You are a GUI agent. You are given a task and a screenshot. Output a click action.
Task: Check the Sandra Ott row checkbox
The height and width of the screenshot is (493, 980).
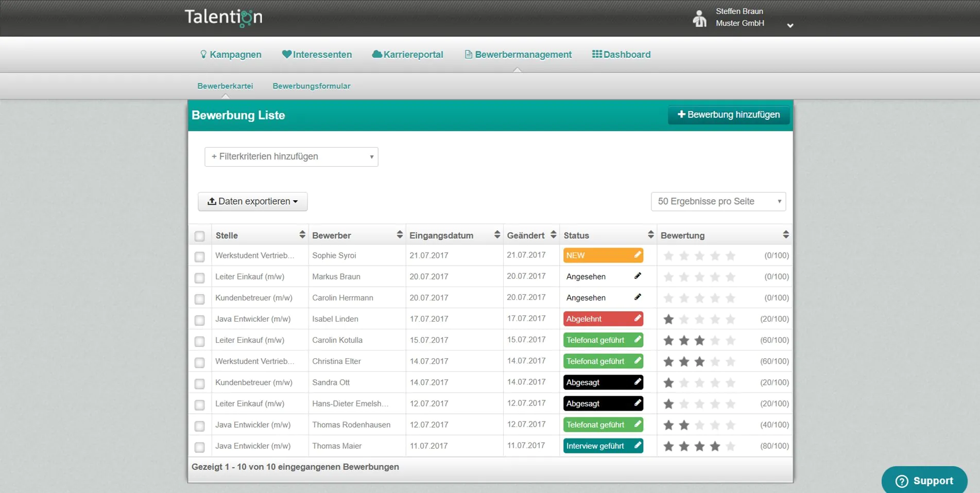pyautogui.click(x=200, y=383)
